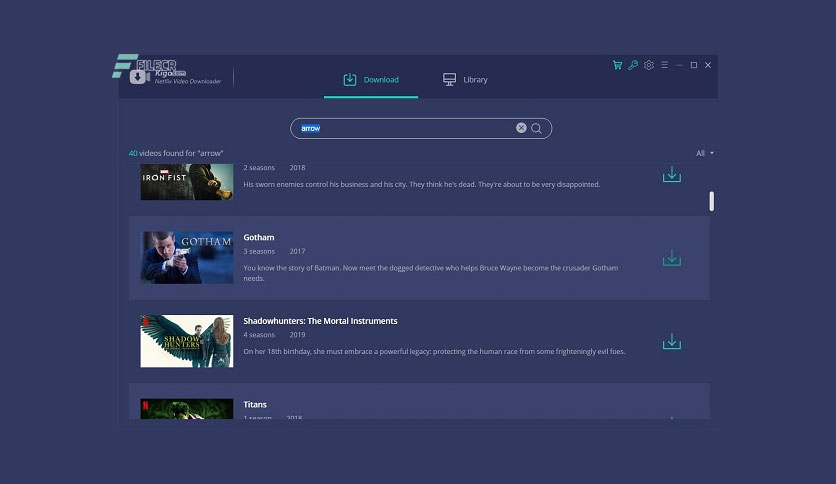Click the Shadowhunters year 2019
Image resolution: width=836 pixels, height=484 pixels.
(298, 335)
